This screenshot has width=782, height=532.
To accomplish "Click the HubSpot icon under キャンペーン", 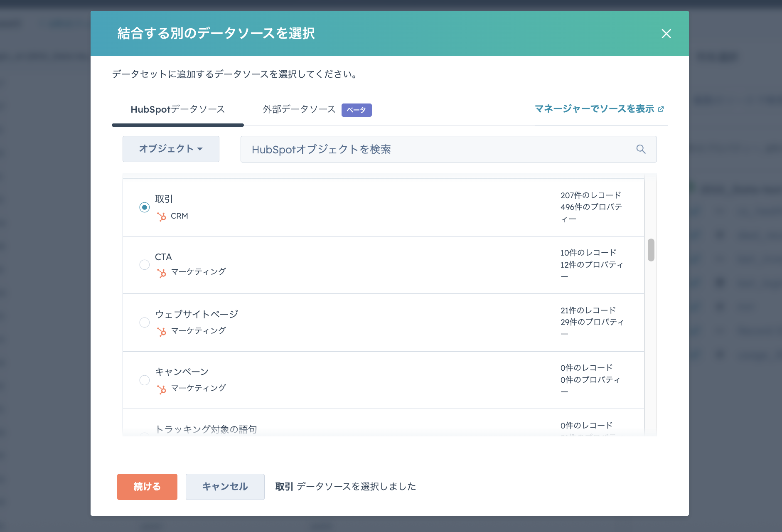I will point(162,389).
